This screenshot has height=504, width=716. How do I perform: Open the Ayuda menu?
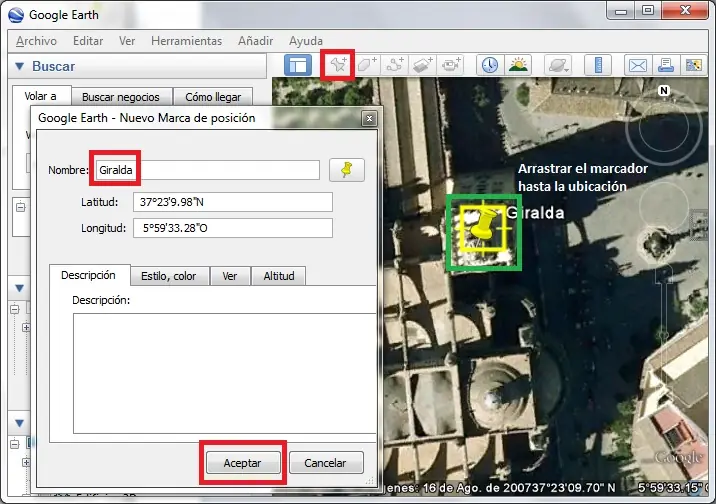coord(305,41)
